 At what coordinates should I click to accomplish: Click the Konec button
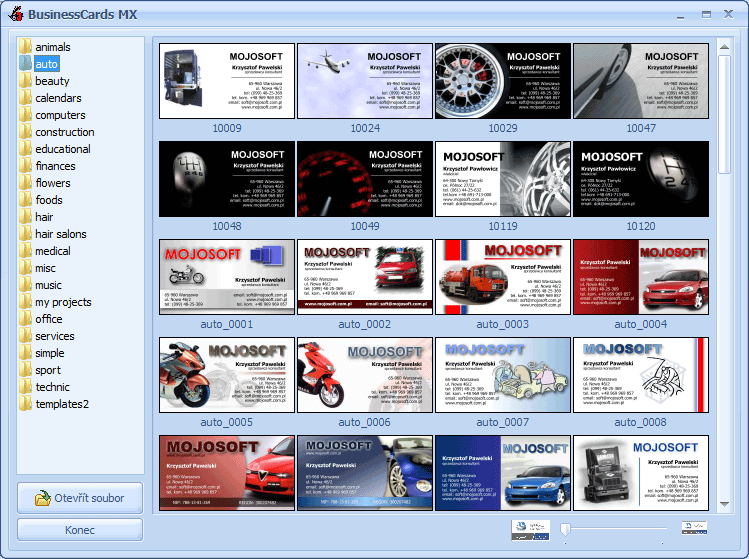(80, 530)
